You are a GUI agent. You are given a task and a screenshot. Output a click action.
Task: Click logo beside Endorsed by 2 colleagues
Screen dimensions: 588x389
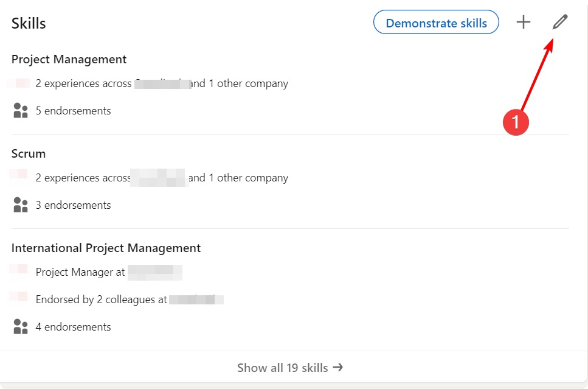19,297
